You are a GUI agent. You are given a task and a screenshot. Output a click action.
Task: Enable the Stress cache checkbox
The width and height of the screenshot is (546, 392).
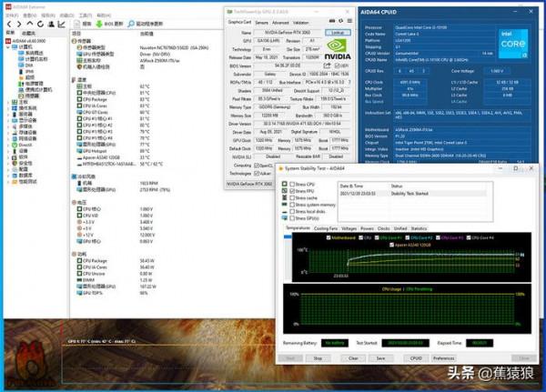[292, 197]
